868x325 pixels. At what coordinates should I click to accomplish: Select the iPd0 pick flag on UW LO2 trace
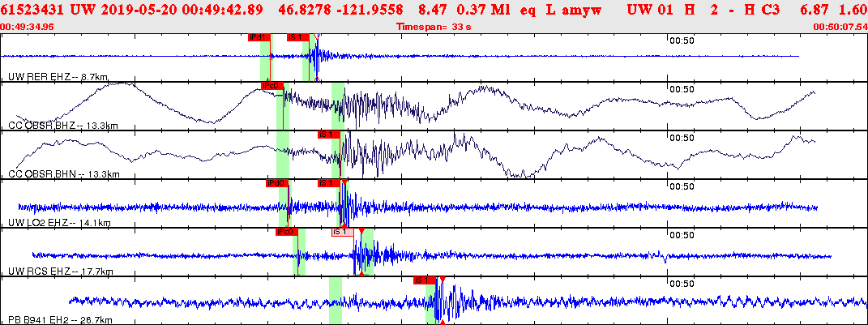(x=277, y=183)
